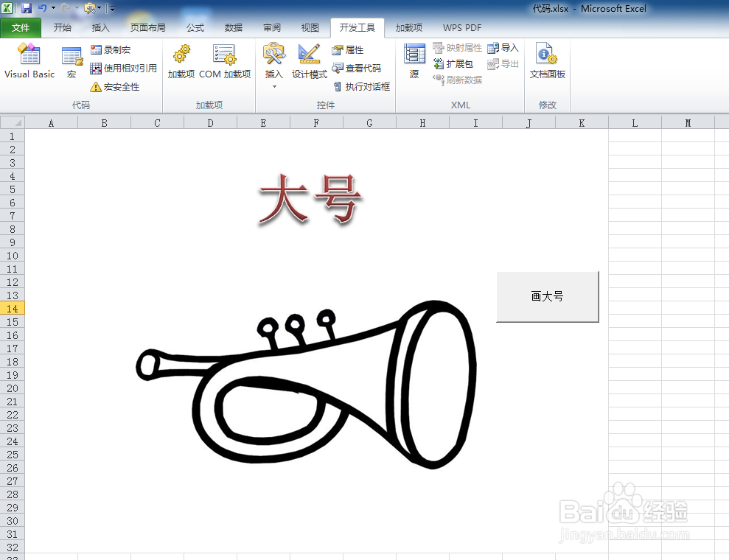Enable 使用相对引用 relative references
The image size is (729, 560).
pyautogui.click(x=122, y=68)
